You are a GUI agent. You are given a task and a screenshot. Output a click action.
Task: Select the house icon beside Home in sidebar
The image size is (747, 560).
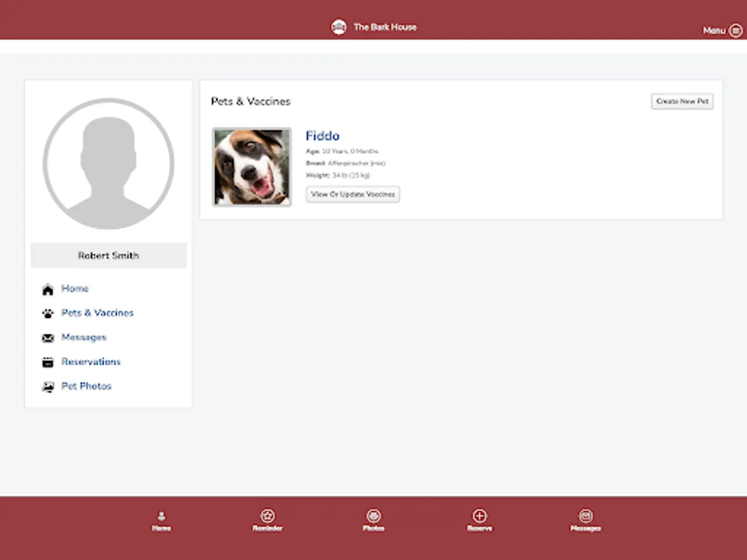(x=48, y=289)
